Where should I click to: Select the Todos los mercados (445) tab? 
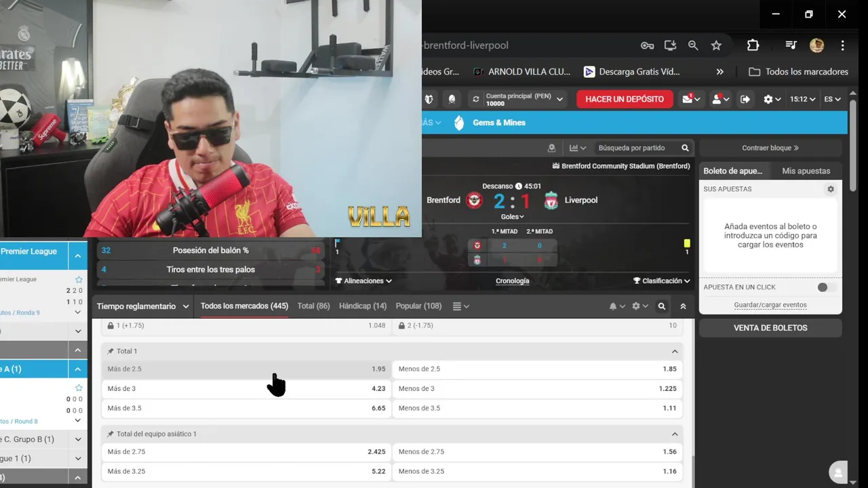coord(244,306)
